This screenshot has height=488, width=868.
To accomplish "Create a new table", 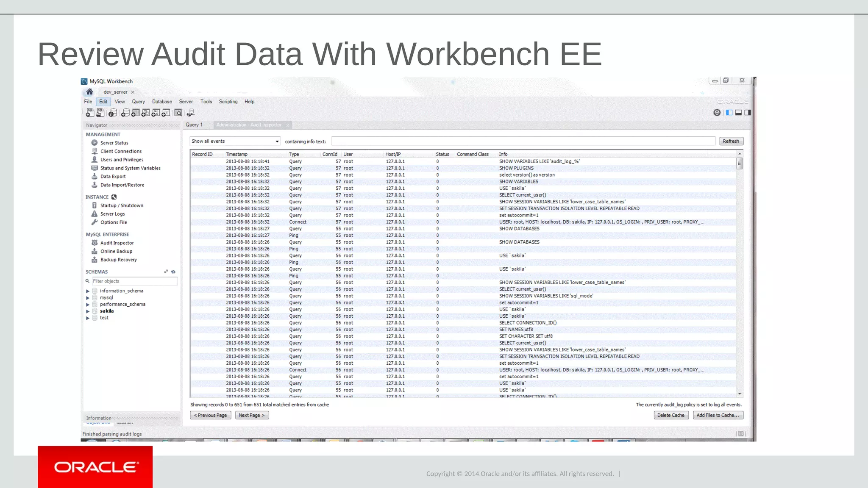I will tap(135, 113).
